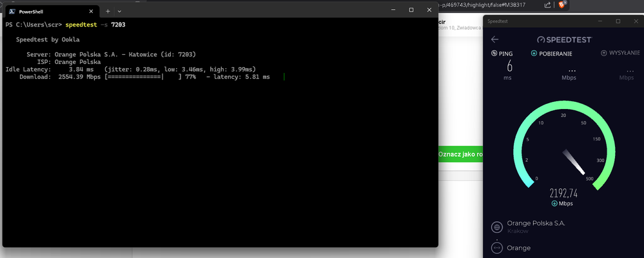
Task: Click the globe icon beside Orange Polska S.A.
Action: click(497, 227)
